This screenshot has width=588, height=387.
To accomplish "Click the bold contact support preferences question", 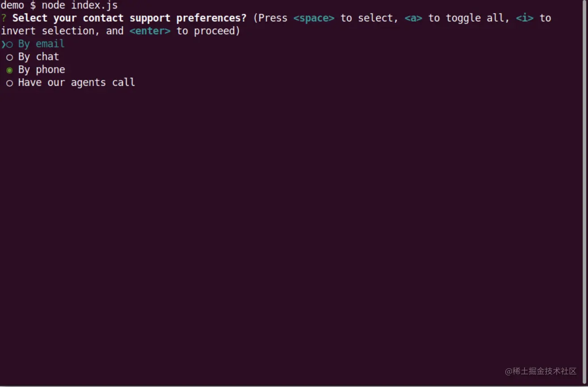I will point(129,18).
